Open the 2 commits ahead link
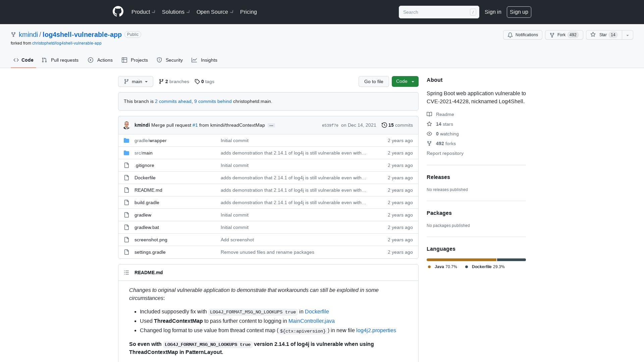Image resolution: width=644 pixels, height=362 pixels. (x=173, y=101)
